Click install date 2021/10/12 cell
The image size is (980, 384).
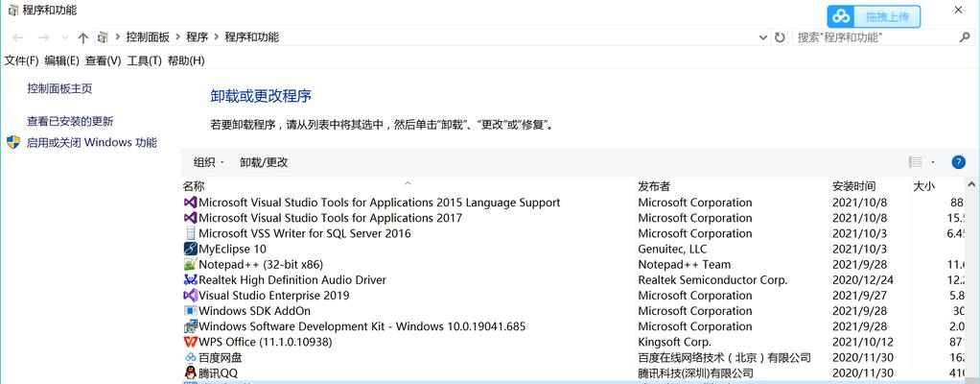pos(863,342)
